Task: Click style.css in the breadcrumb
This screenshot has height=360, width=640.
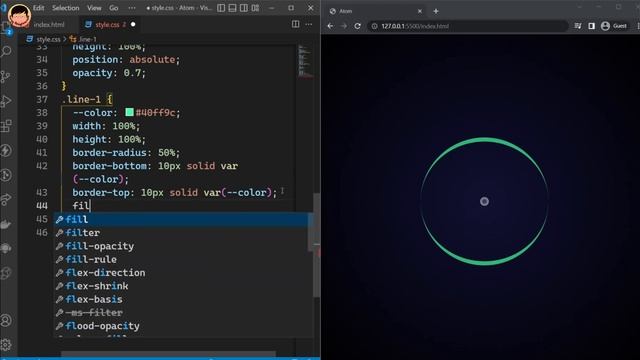Action: (x=48, y=39)
